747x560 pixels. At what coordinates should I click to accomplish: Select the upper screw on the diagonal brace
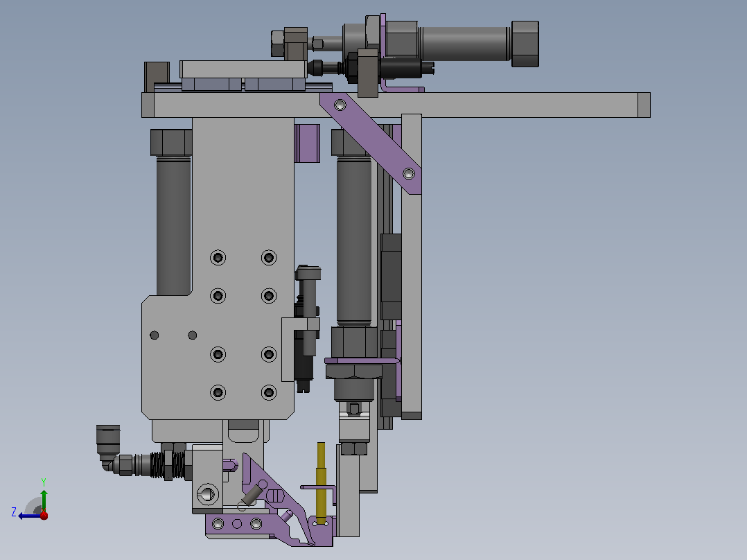340,105
